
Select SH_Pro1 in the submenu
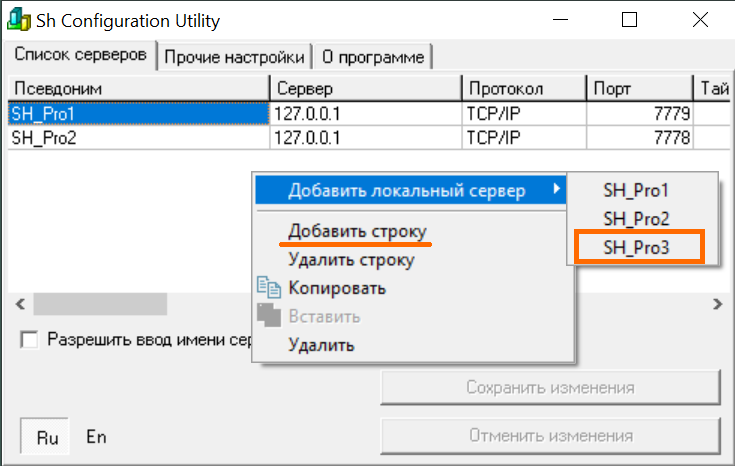click(636, 190)
